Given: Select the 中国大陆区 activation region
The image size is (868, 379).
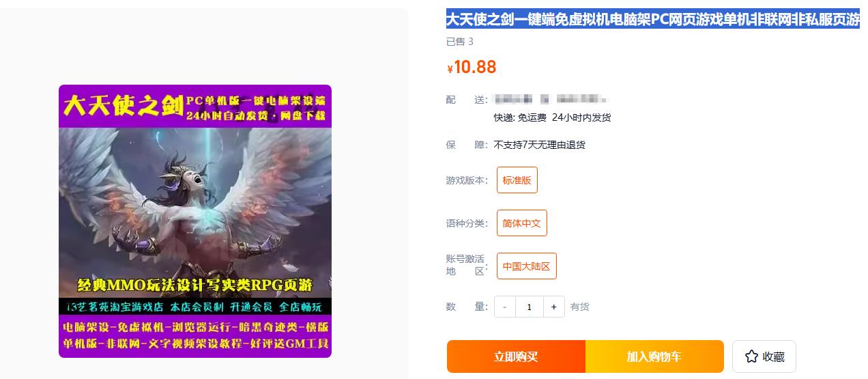Looking at the screenshot, I should click(526, 266).
